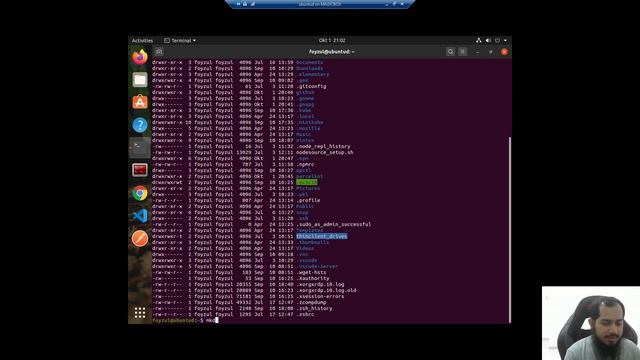Click the .npmrc file entry
Image resolution: width=640 pixels, height=360 pixels.
[x=305, y=164]
